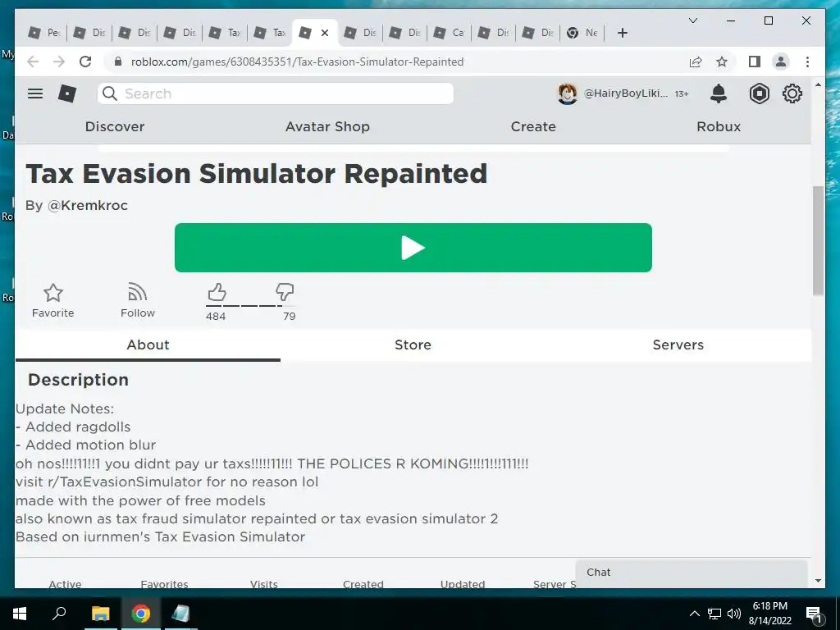840x630 pixels.
Task: Click the '79' dislikes count
Action: [x=290, y=316]
